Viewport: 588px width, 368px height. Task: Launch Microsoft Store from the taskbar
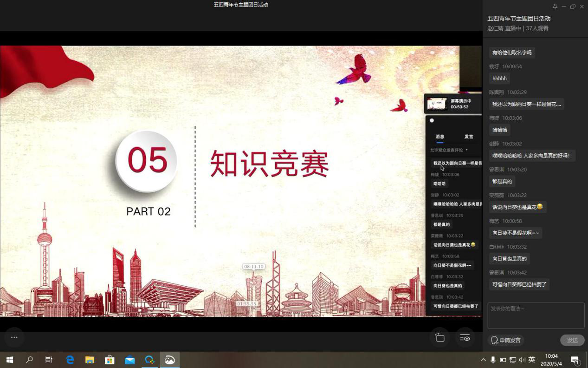[110, 360]
